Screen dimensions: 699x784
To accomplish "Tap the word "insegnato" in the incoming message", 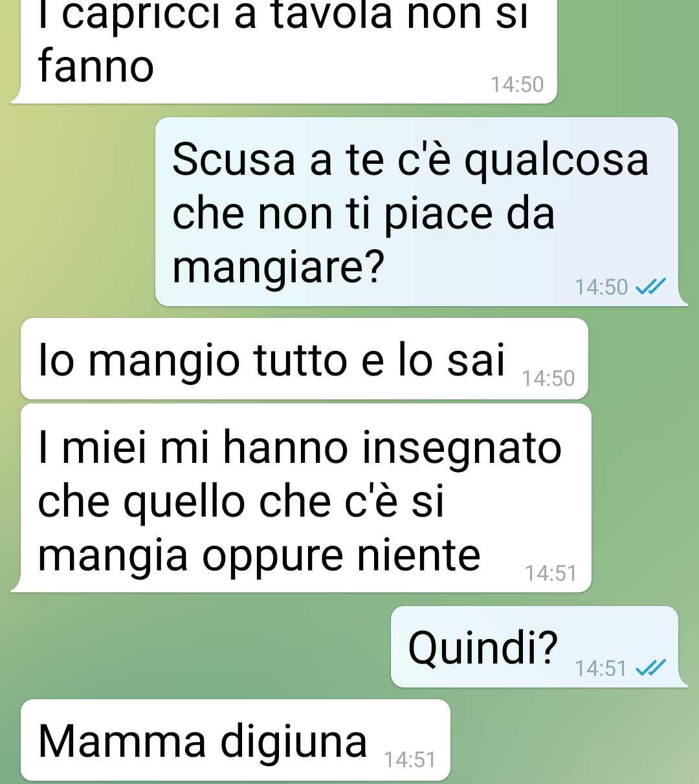I will [x=461, y=448].
